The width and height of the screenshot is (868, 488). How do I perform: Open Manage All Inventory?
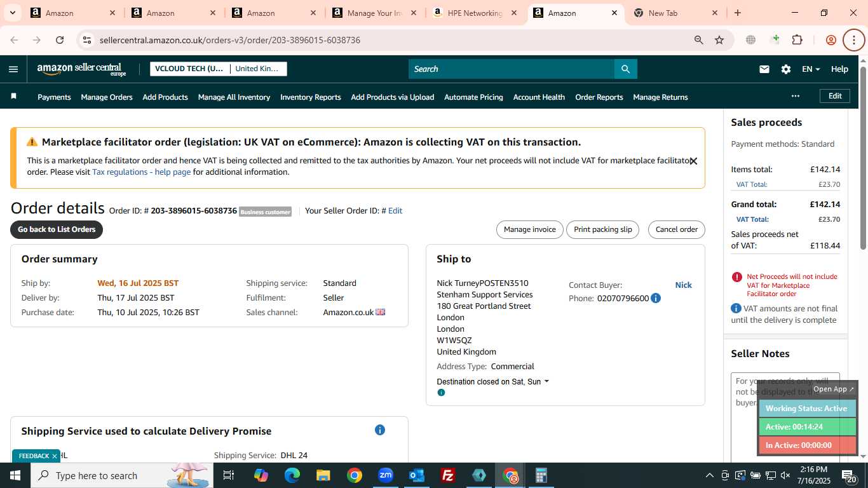[234, 97]
